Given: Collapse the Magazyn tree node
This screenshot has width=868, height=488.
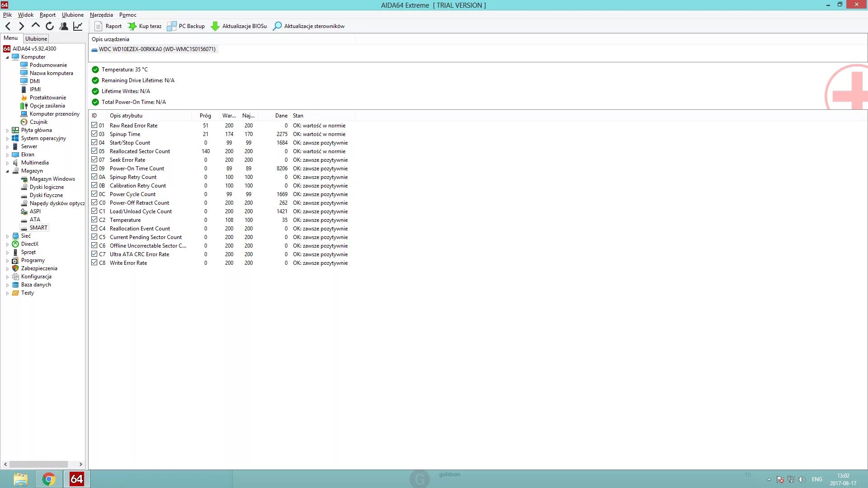Looking at the screenshot, I should pyautogui.click(x=7, y=171).
